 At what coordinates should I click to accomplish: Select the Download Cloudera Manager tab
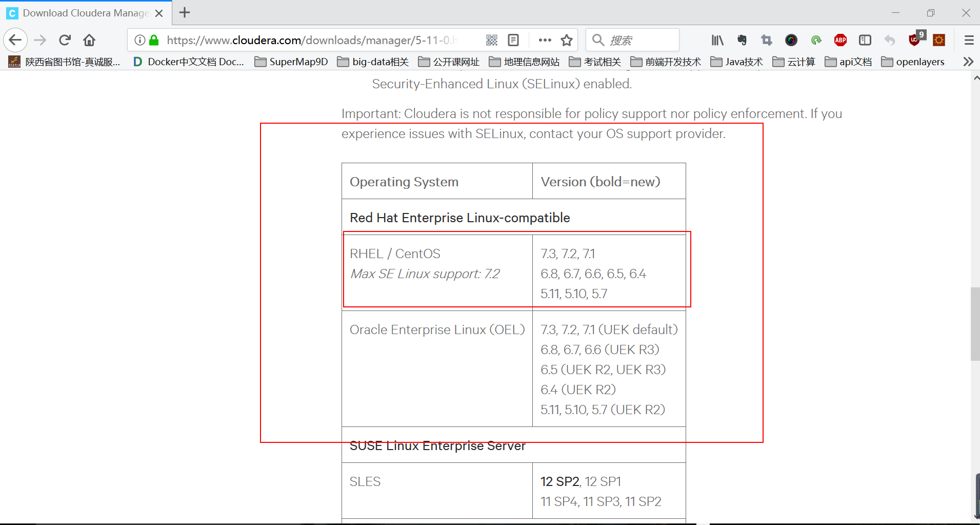[x=86, y=13]
